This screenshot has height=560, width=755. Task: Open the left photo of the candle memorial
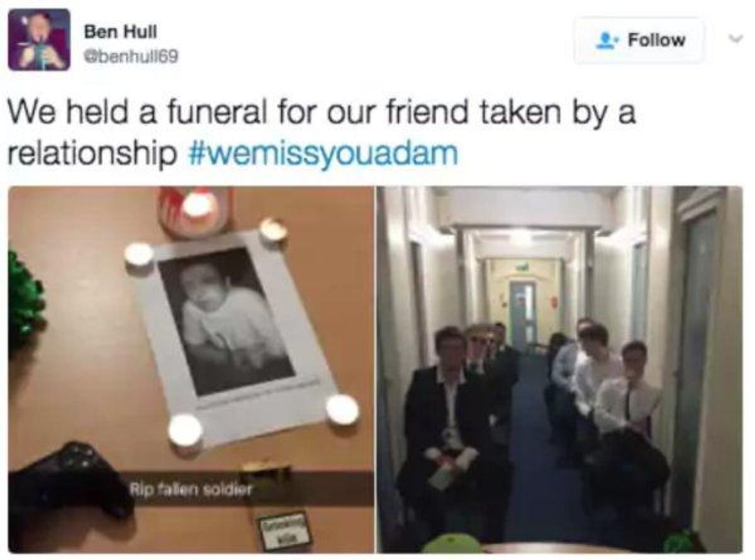click(x=191, y=369)
